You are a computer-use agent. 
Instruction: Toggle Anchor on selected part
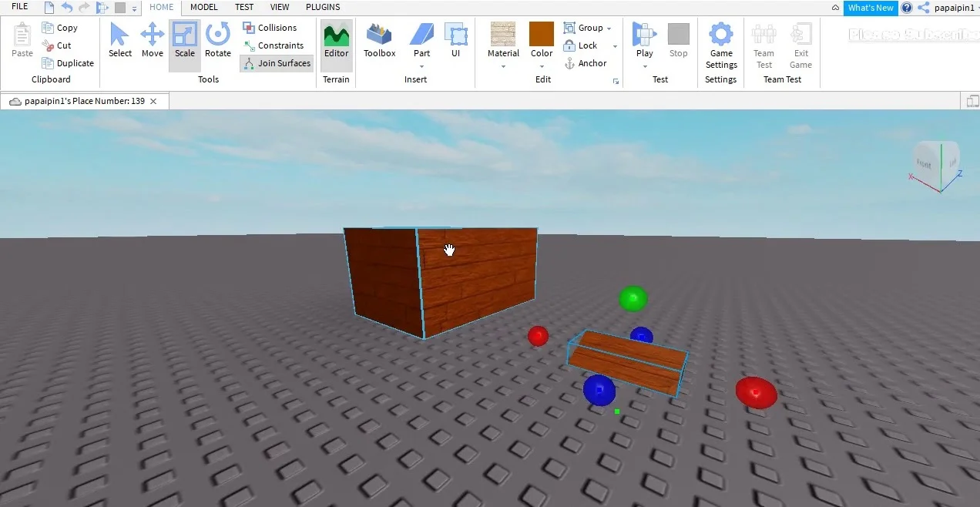pyautogui.click(x=586, y=63)
